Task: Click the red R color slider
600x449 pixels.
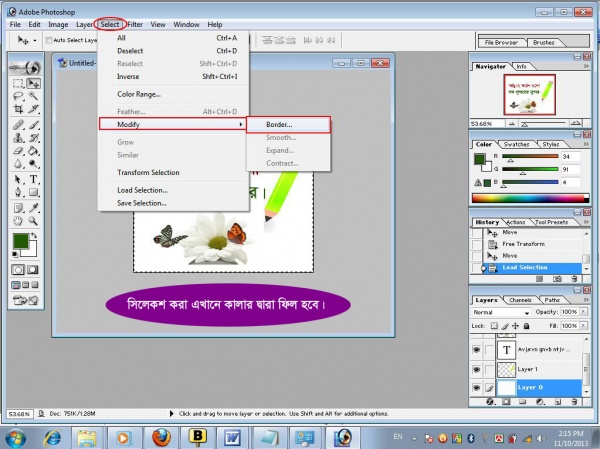Action: (x=530, y=157)
